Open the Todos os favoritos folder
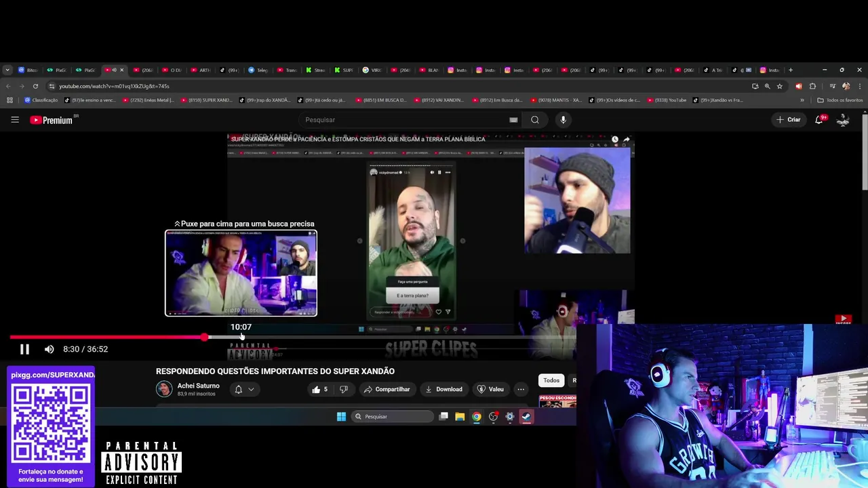 click(x=840, y=100)
